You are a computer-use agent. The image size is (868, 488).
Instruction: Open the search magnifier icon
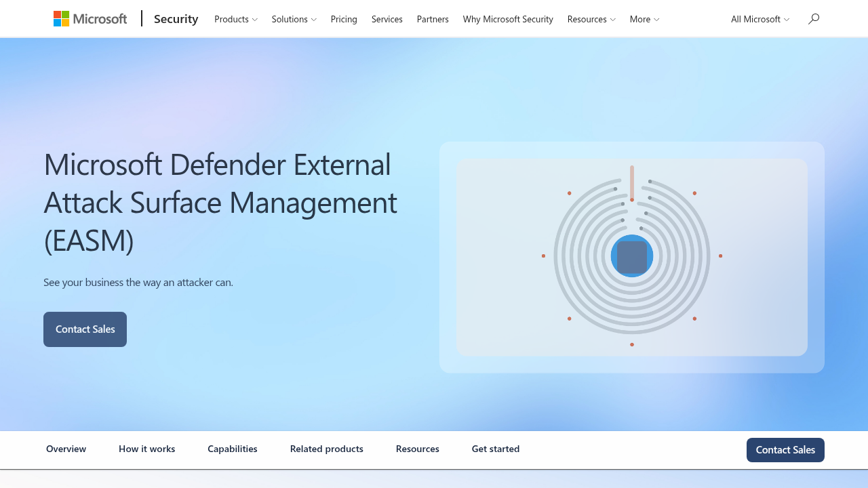814,19
